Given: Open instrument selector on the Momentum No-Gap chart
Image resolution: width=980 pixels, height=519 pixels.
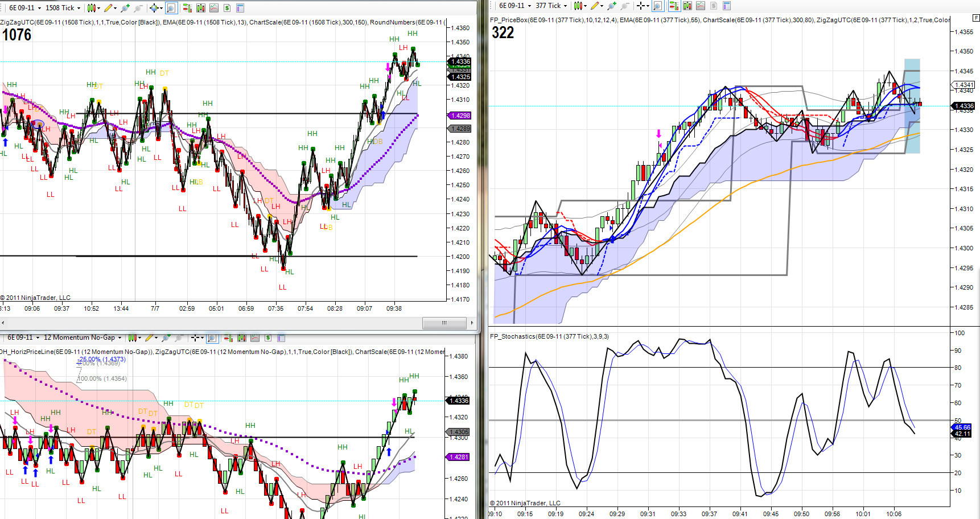Looking at the screenshot, I should click(23, 337).
